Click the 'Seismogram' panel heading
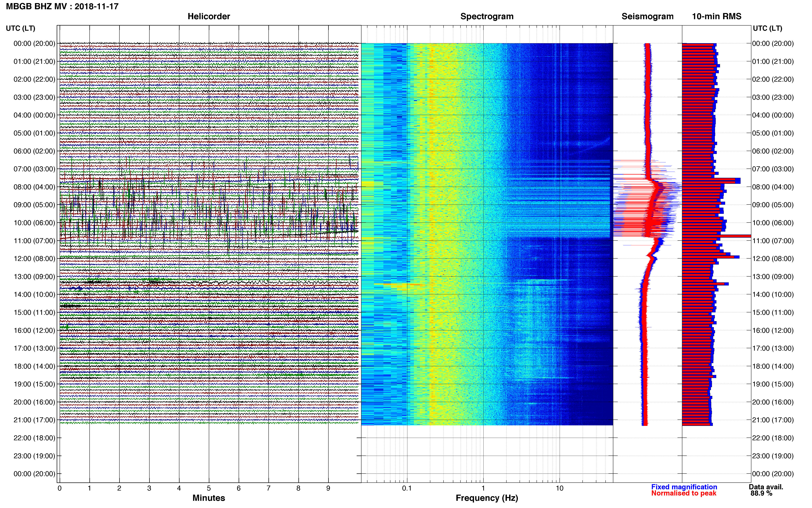Viewport: 812px width, 508px height. pos(648,16)
